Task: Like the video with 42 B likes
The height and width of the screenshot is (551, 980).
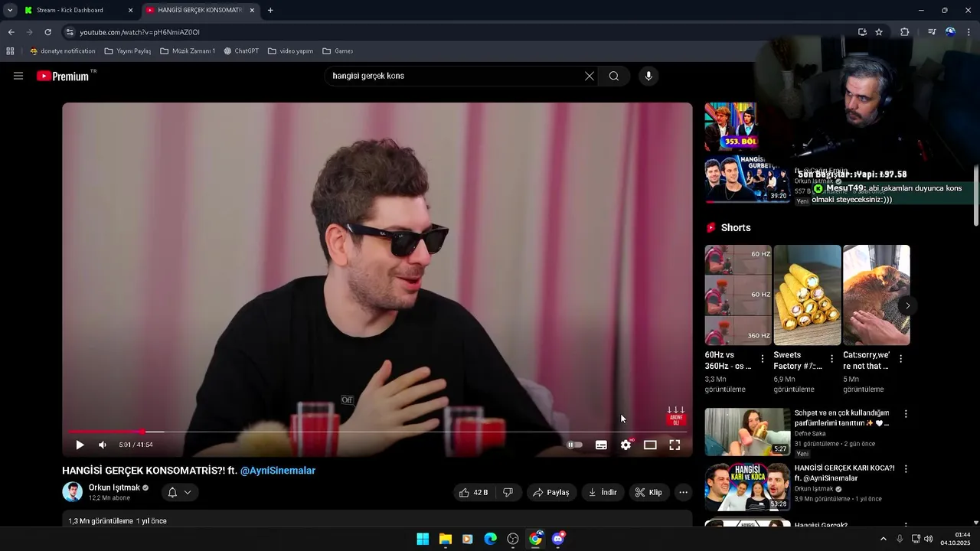Action: click(x=473, y=492)
